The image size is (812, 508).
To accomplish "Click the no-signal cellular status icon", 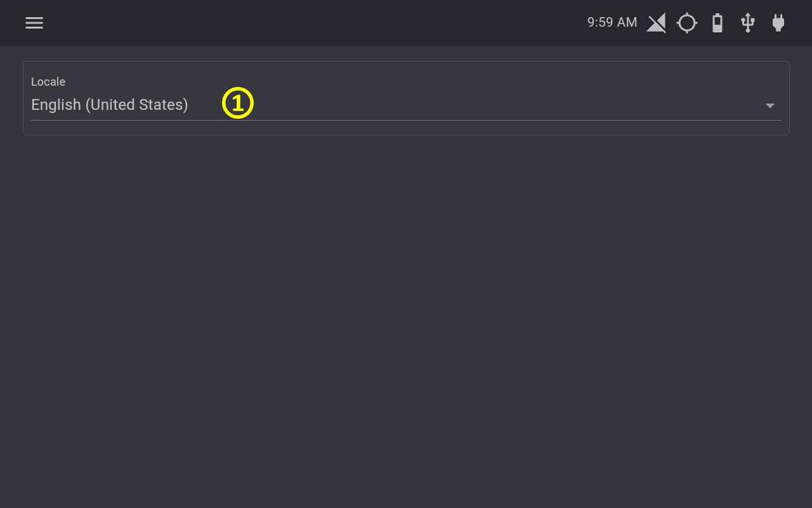I will tap(657, 23).
